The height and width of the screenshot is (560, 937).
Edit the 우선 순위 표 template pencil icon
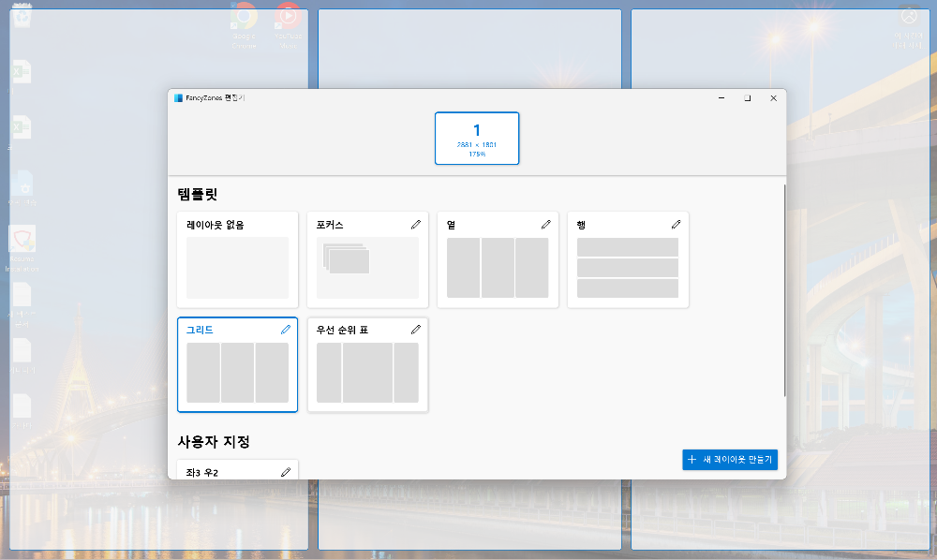[x=415, y=329]
